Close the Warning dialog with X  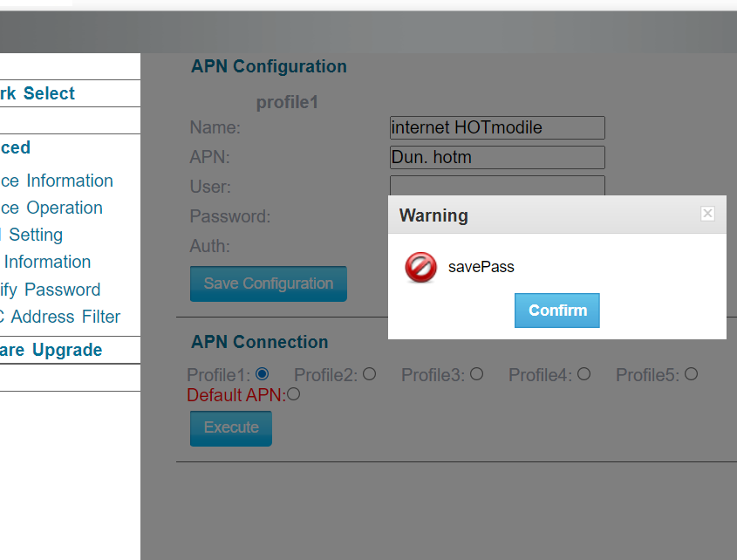click(707, 214)
